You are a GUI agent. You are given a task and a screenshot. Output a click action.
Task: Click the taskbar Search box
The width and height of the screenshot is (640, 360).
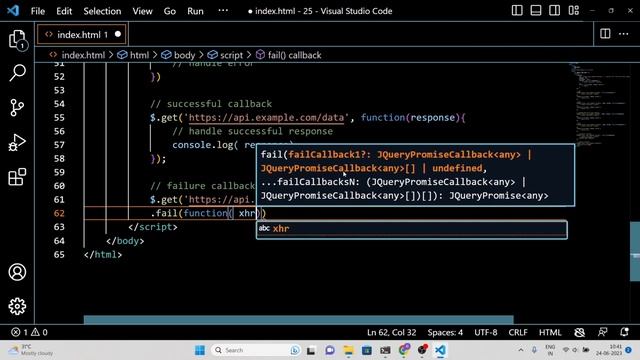[256, 350]
